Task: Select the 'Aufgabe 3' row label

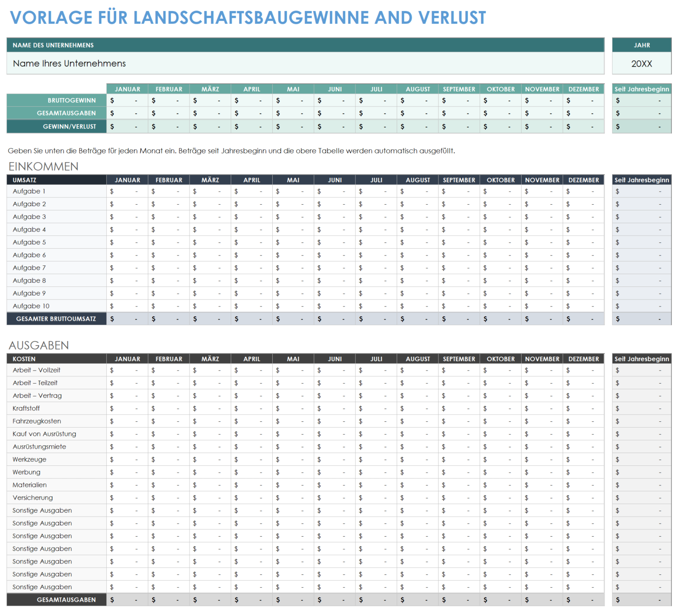Action: click(x=56, y=217)
